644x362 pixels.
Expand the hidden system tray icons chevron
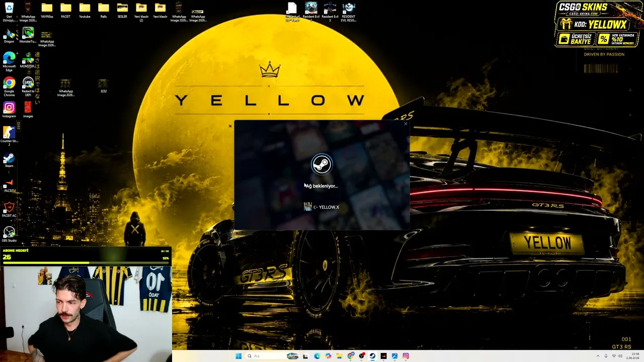(x=598, y=356)
